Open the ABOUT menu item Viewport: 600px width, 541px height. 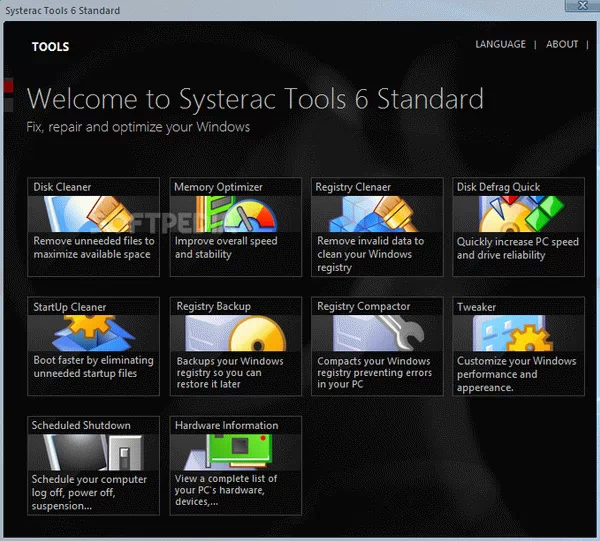[x=562, y=44]
